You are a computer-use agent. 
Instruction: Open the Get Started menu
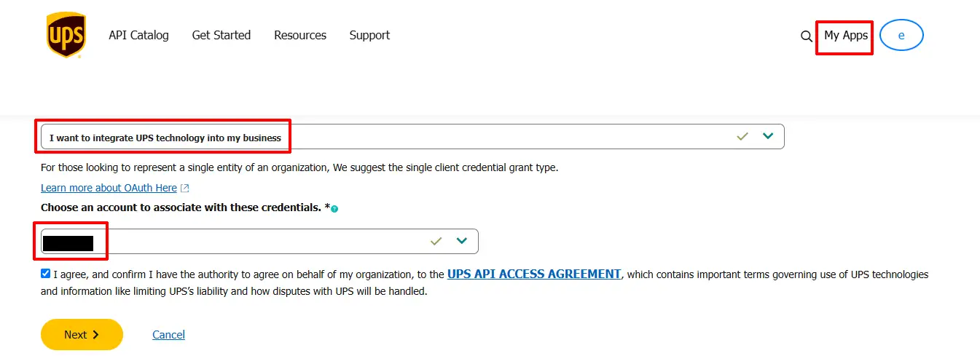tap(222, 35)
